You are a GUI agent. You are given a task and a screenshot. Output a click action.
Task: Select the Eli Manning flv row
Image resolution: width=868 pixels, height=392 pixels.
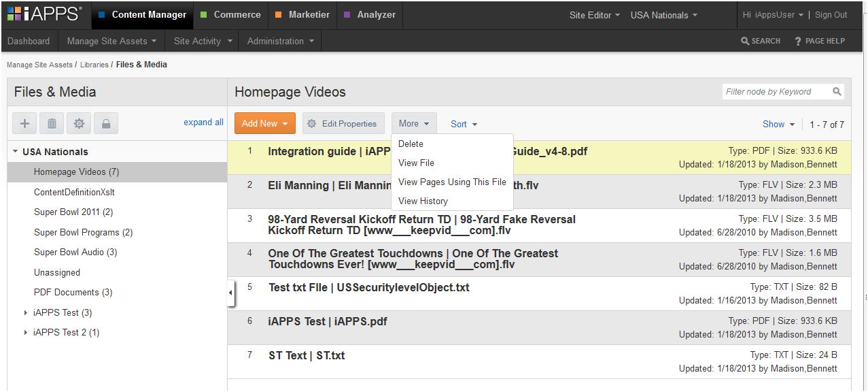539,192
